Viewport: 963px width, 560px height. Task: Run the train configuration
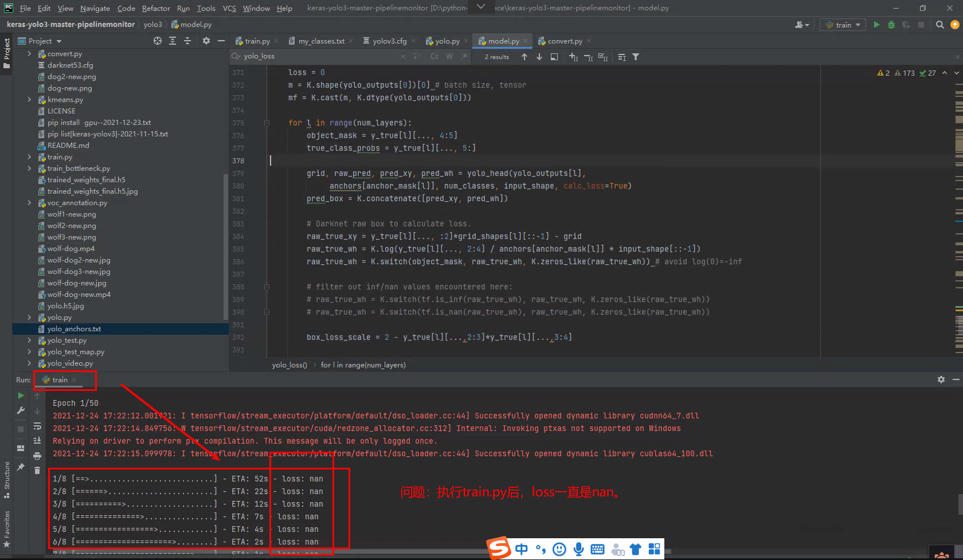tap(876, 25)
